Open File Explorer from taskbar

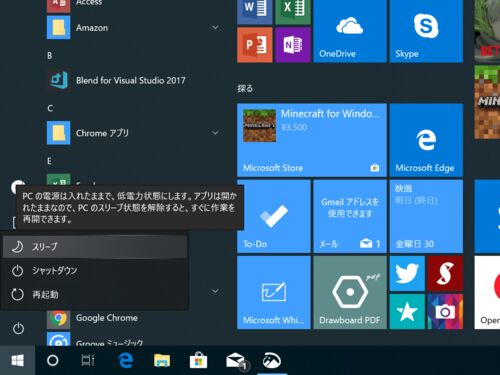point(162,360)
